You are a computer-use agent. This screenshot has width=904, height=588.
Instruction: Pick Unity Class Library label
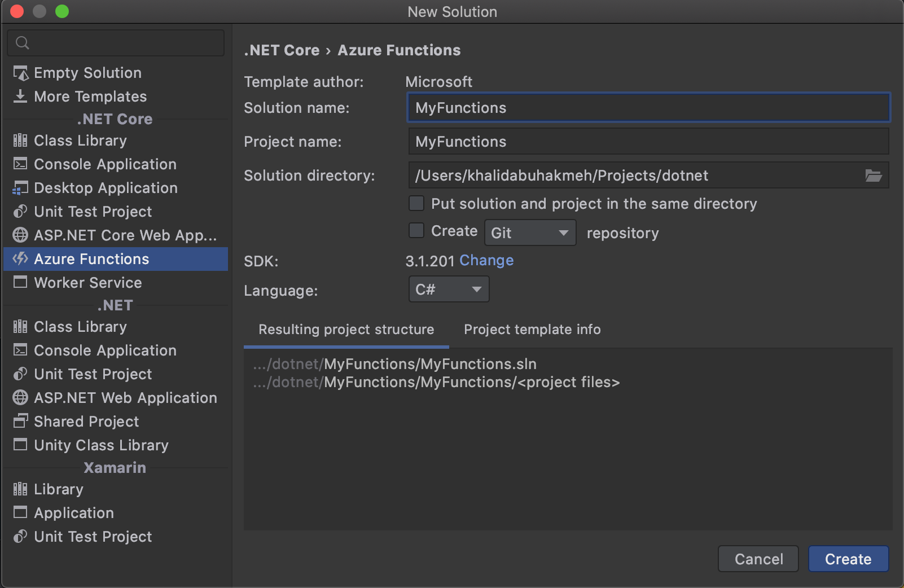coord(101,445)
